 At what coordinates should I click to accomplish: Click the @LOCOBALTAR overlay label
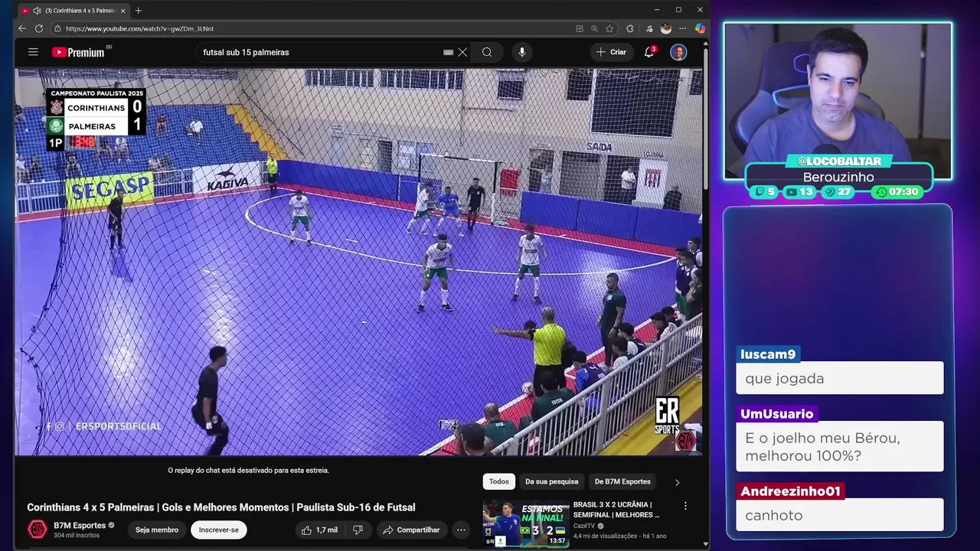click(x=838, y=161)
